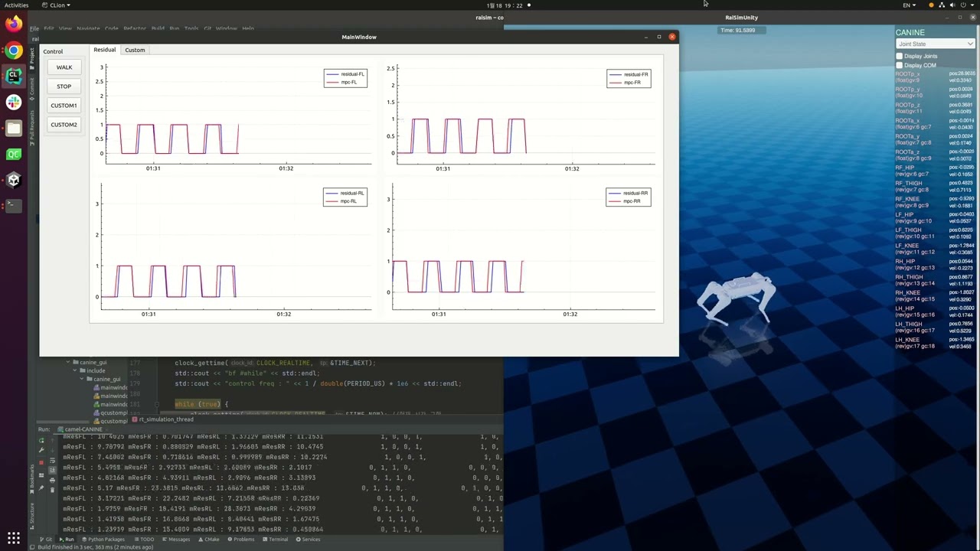Screen dimensions: 980x551
Task: Click the down-arrow icon in Run console toolbar
Action: coord(52,450)
